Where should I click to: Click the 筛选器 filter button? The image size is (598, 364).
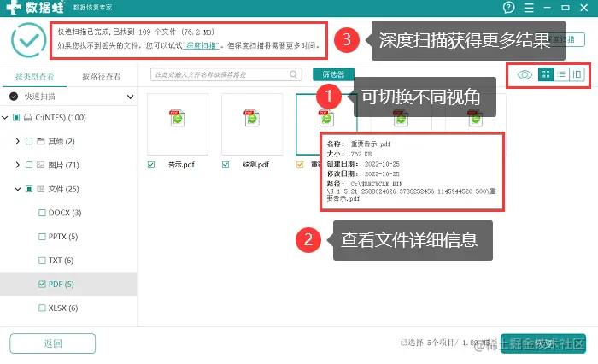pyautogui.click(x=333, y=74)
